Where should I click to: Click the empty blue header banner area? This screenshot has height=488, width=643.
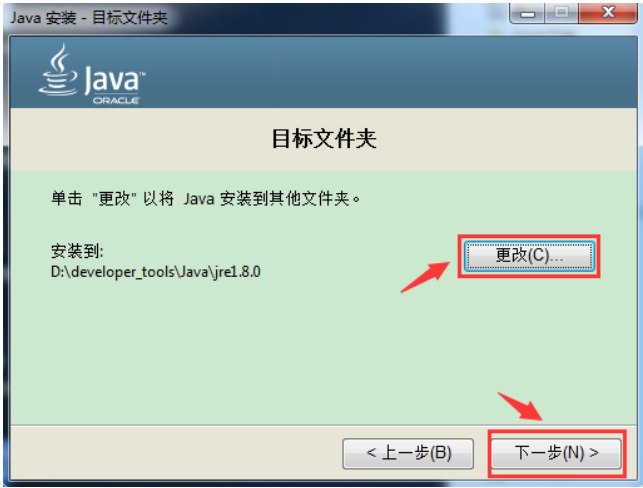[369, 72]
